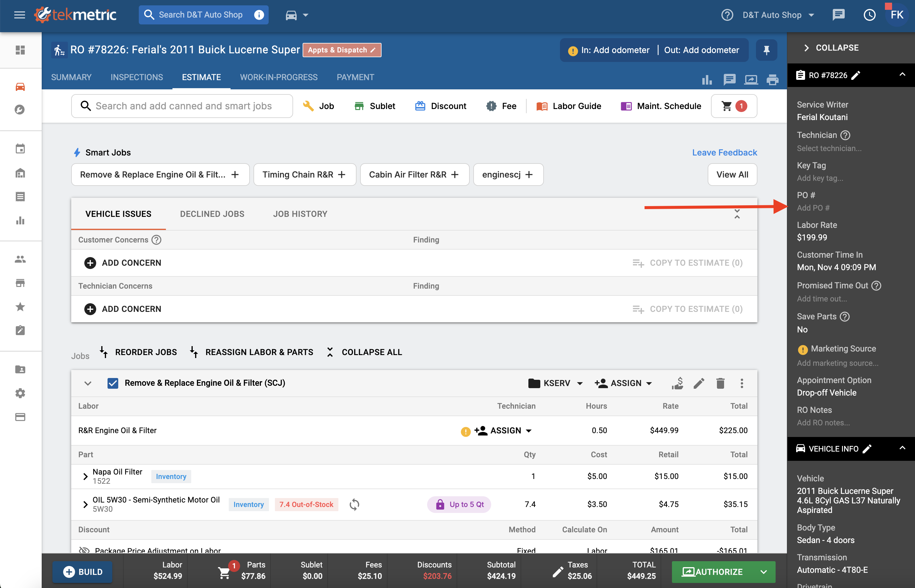
Task: Switch to the Inspections tab
Action: tap(137, 77)
